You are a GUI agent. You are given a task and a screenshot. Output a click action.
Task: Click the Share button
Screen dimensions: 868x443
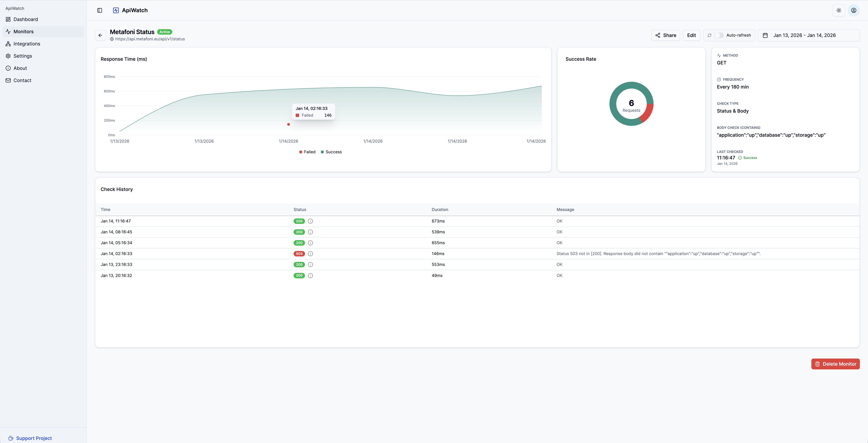(665, 35)
